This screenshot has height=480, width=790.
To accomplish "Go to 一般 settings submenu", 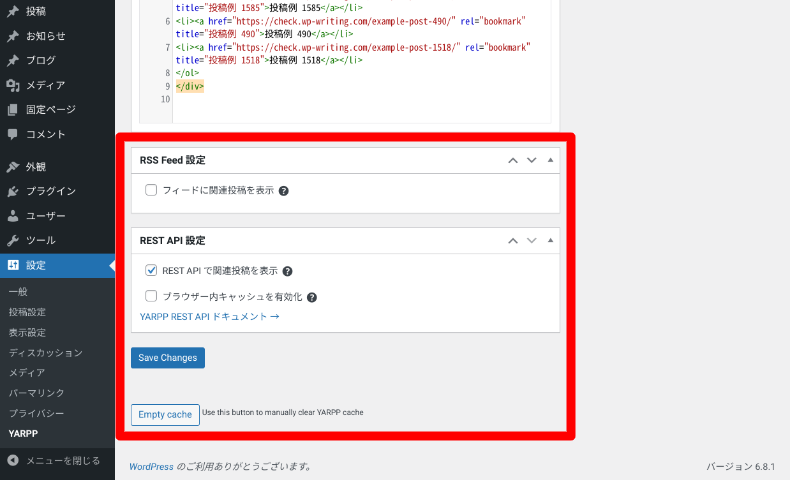I will pos(18,292).
